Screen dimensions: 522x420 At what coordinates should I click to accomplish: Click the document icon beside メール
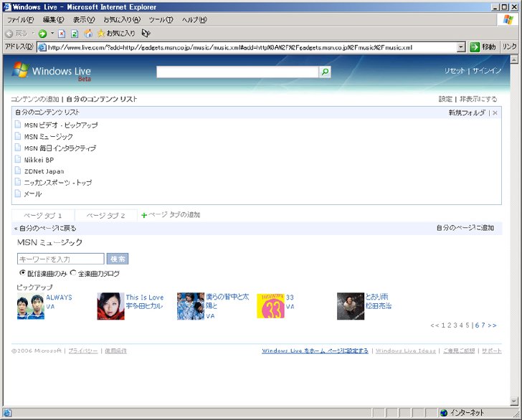click(18, 194)
